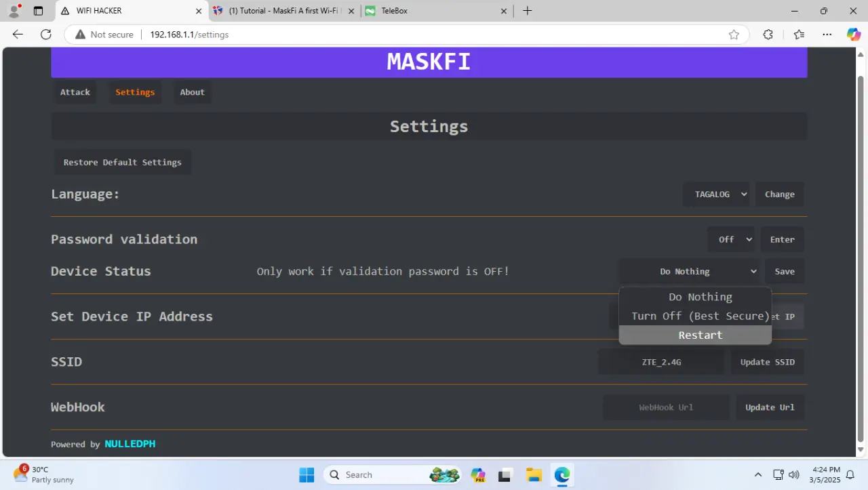Choose Restart from dropdown list
Viewport: 868px width, 490px height.
(x=695, y=335)
